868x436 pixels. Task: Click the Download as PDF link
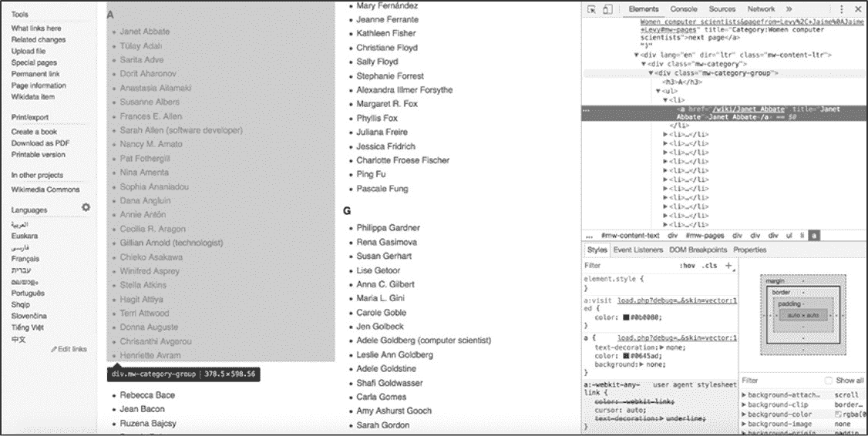coord(40,143)
